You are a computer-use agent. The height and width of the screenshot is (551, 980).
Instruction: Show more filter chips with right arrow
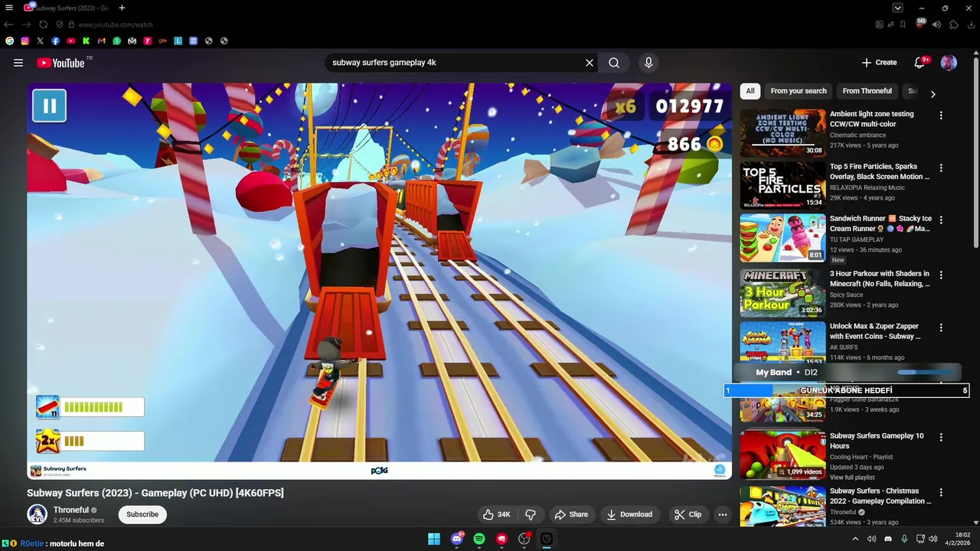(933, 94)
